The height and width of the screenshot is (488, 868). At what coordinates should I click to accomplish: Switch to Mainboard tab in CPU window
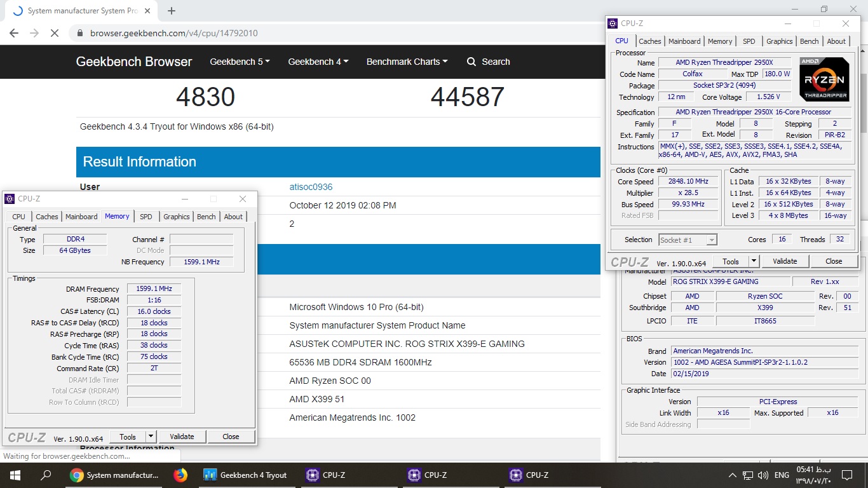point(684,41)
